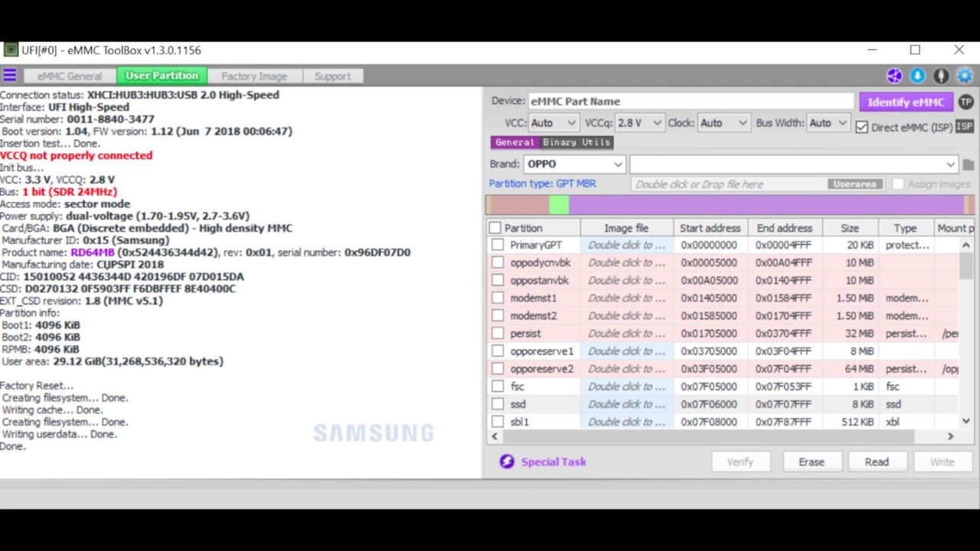
Task: Click start address 0x07F08000 cell
Action: [x=710, y=421]
